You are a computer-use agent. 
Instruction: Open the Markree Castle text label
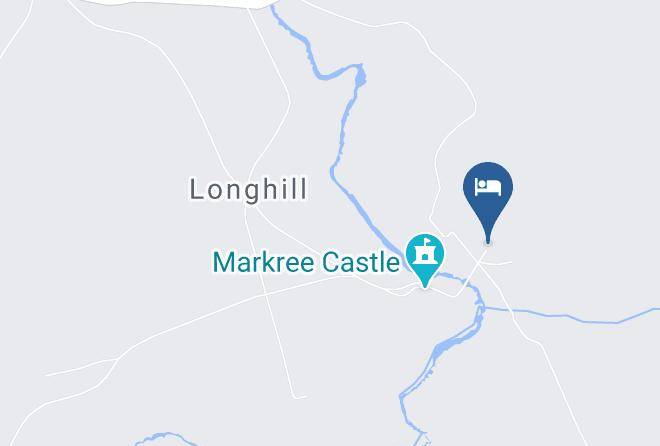(x=306, y=262)
